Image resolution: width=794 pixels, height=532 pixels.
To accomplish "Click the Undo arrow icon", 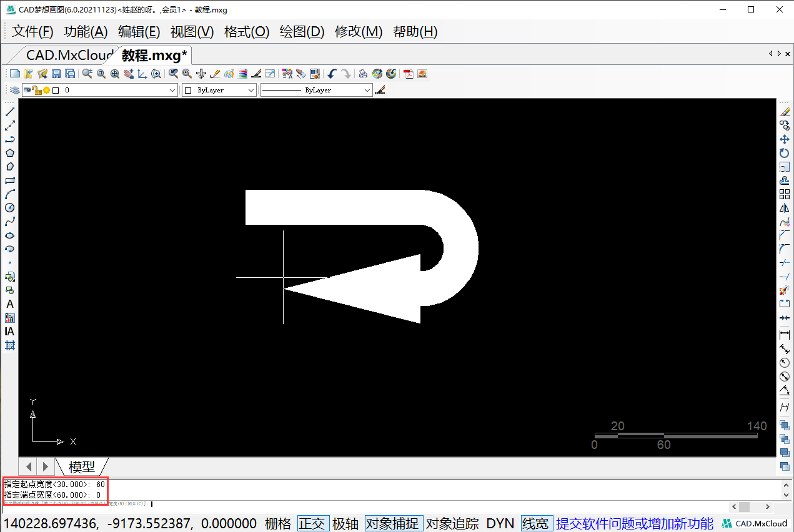I will [x=332, y=74].
